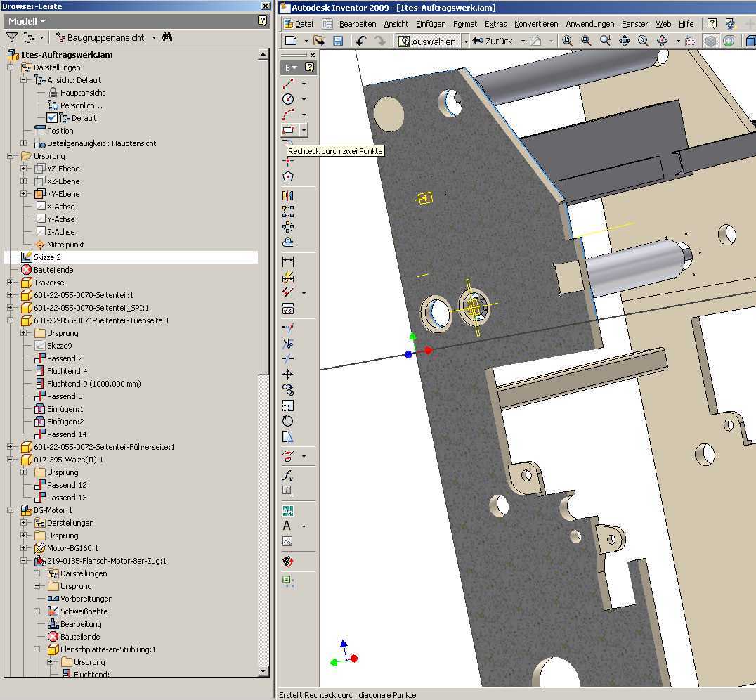The image size is (756, 700).
Task: Click the Zurück button
Action: click(493, 41)
